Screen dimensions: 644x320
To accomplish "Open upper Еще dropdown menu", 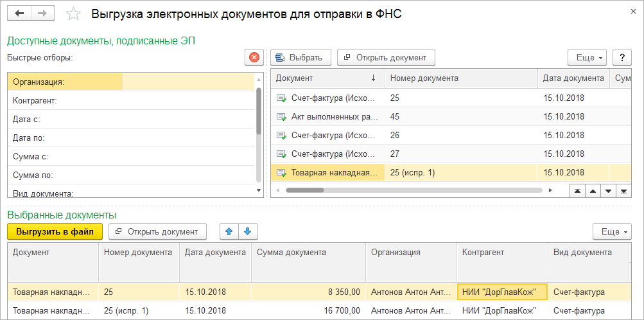I will pyautogui.click(x=587, y=57).
